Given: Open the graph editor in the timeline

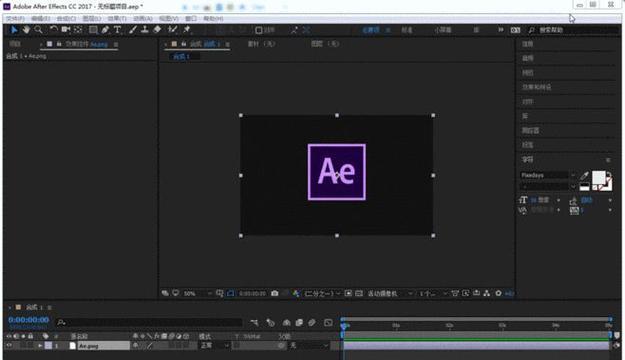Looking at the screenshot, I should pos(328,322).
